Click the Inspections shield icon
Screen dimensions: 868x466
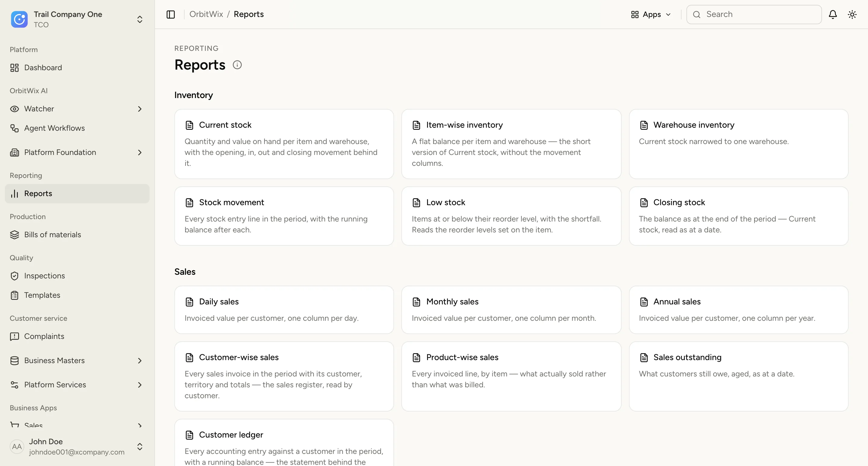(x=15, y=276)
